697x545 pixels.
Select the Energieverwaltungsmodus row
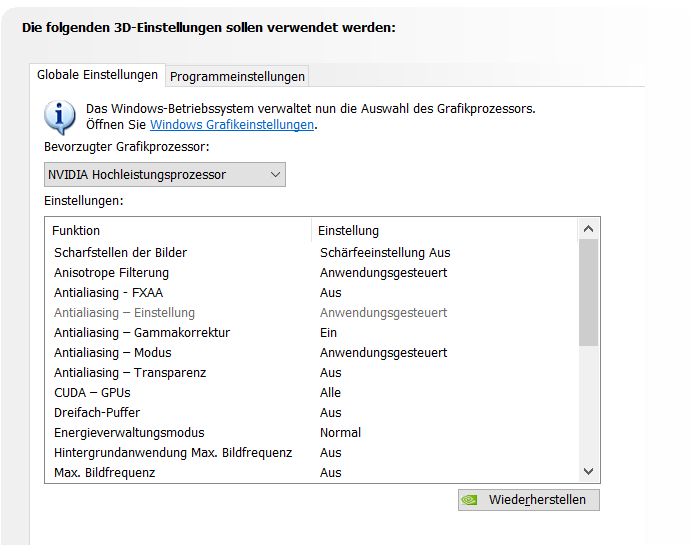point(311,433)
